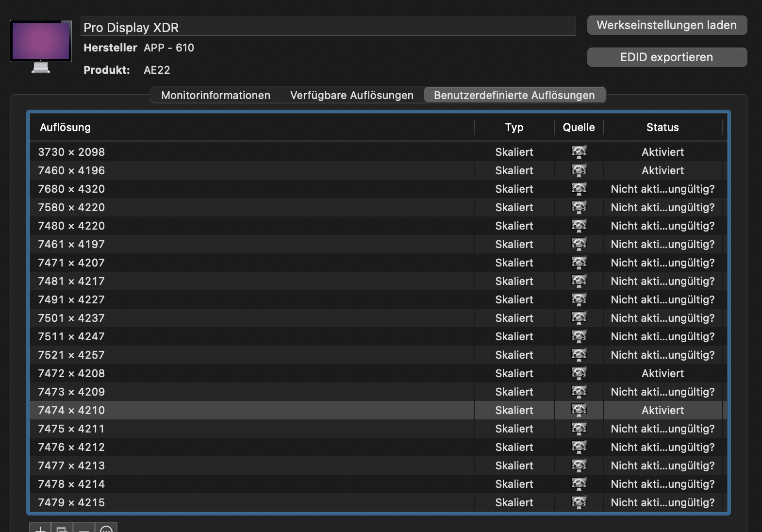
Task: Click the source icon in the 7580 × 4220 row
Action: 579,207
